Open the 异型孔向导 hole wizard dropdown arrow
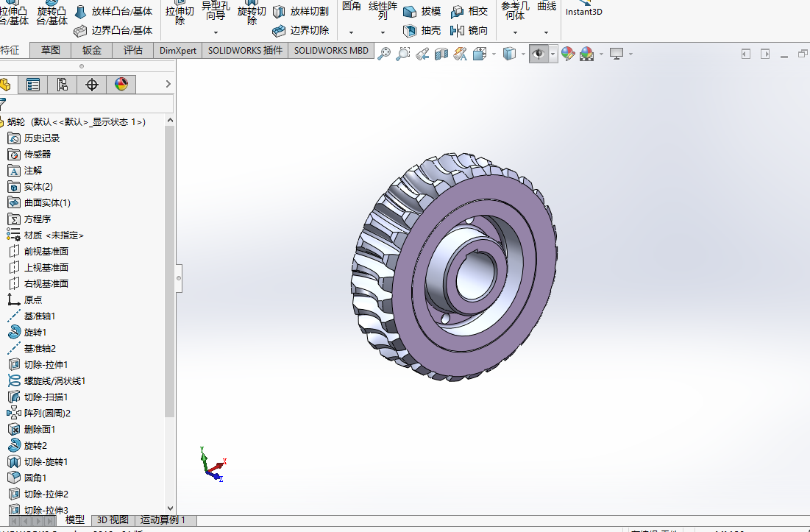Screen dimensions: 810x532 coord(216,32)
